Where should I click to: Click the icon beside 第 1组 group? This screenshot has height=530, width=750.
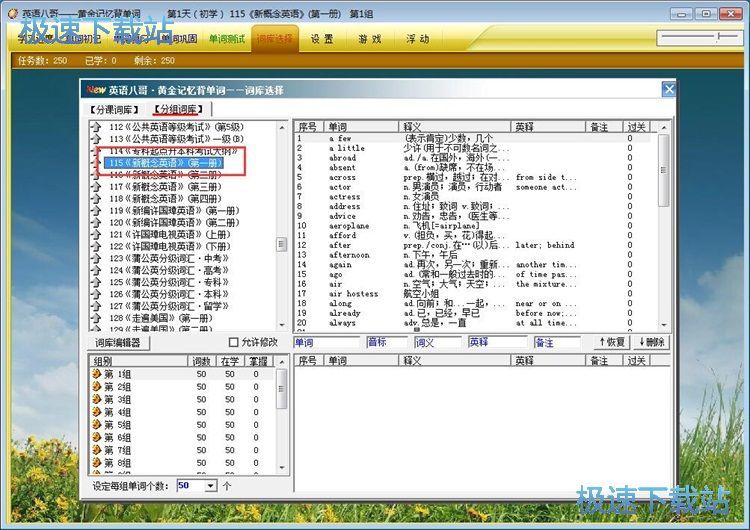click(97, 374)
